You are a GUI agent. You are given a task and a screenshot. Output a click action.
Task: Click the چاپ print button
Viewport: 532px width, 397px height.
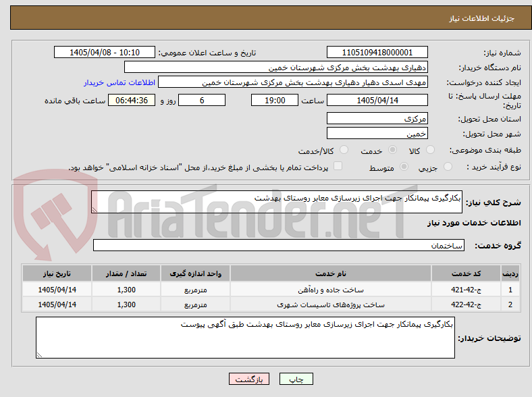pyautogui.click(x=296, y=379)
